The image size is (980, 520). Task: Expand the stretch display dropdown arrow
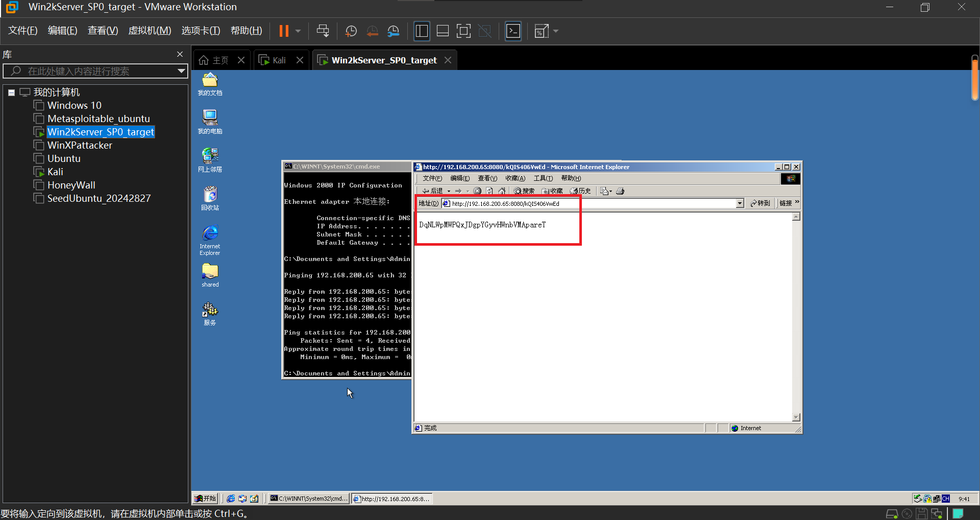pyautogui.click(x=556, y=31)
